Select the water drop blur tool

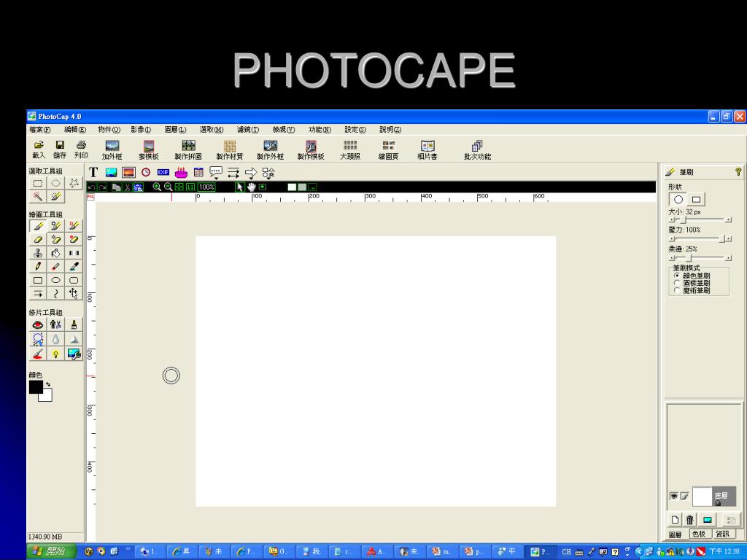(55, 339)
